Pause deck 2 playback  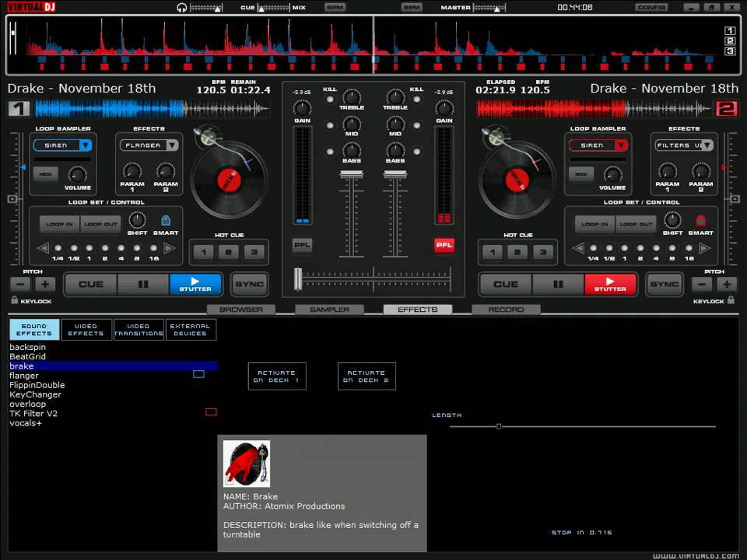558,285
